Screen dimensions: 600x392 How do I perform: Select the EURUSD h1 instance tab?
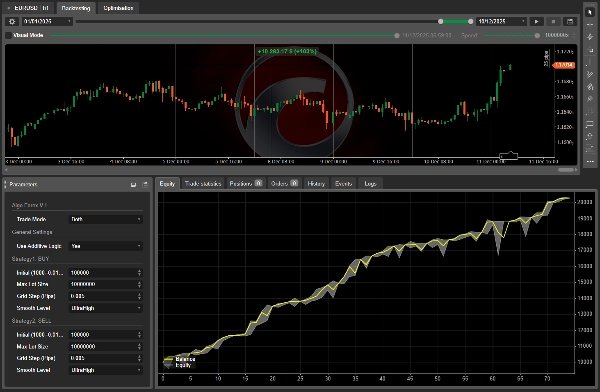click(x=28, y=8)
